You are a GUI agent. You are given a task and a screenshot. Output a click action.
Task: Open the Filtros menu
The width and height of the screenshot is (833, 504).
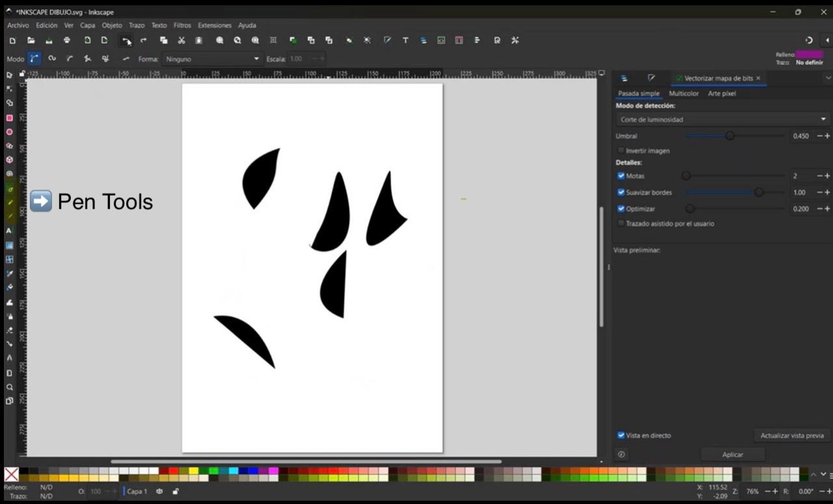[182, 25]
